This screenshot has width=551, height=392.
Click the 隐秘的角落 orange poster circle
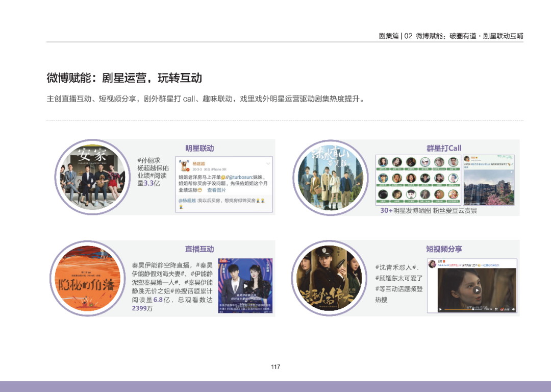point(88,278)
